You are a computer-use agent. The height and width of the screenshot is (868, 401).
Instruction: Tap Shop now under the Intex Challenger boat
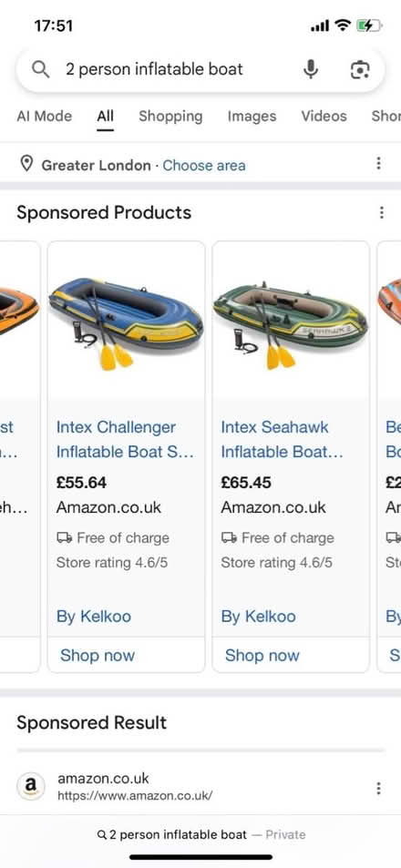(98, 656)
